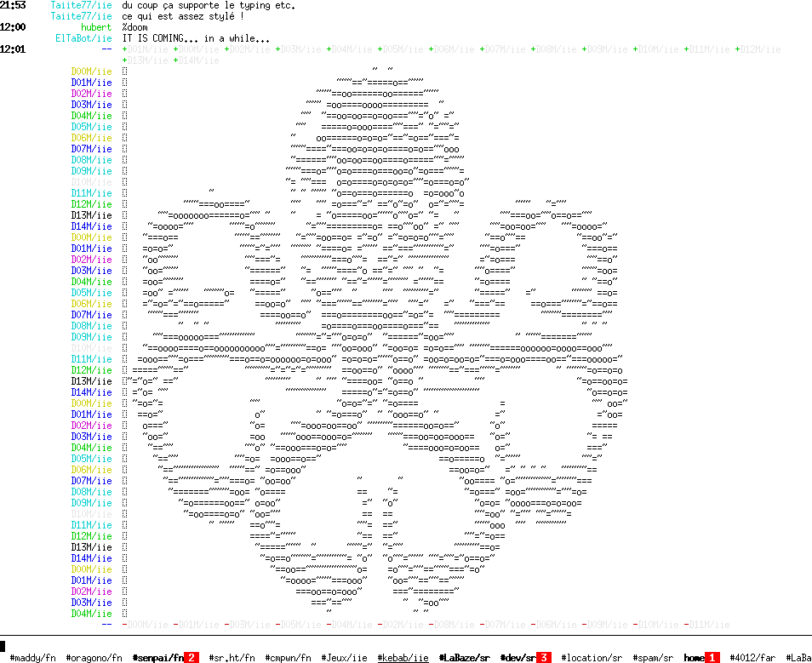Open the #cmpwn/fn channel

pyautogui.click(x=288, y=658)
